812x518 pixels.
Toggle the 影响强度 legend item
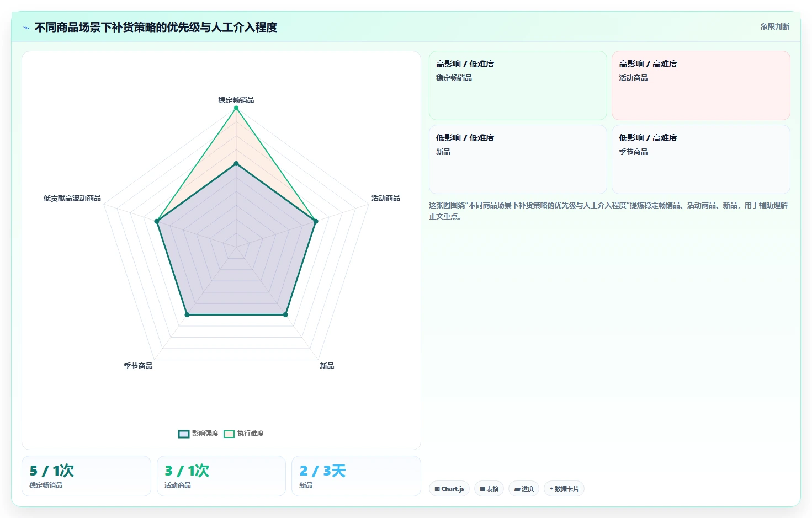coord(199,434)
